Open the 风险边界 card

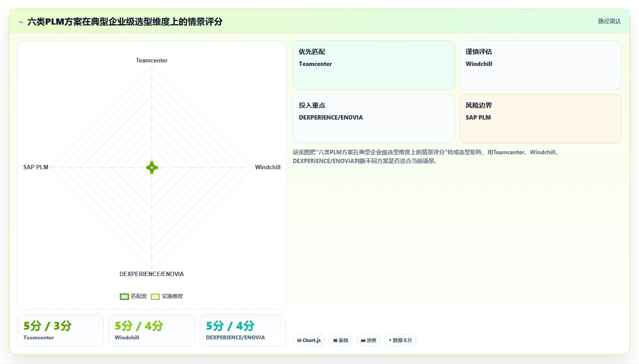pyautogui.click(x=540, y=119)
